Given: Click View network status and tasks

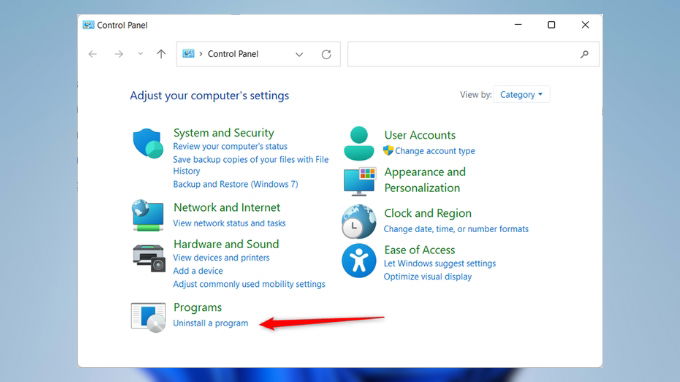Looking at the screenshot, I should pyautogui.click(x=229, y=223).
